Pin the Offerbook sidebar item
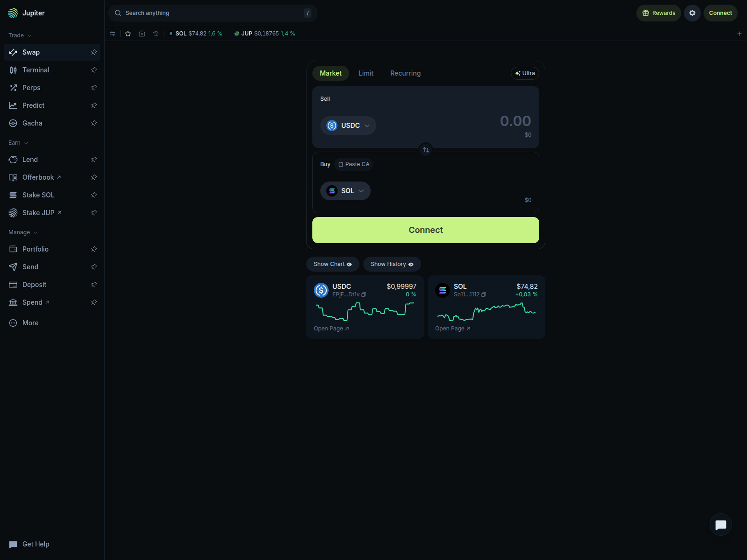This screenshot has height=560, width=747. pyautogui.click(x=94, y=177)
